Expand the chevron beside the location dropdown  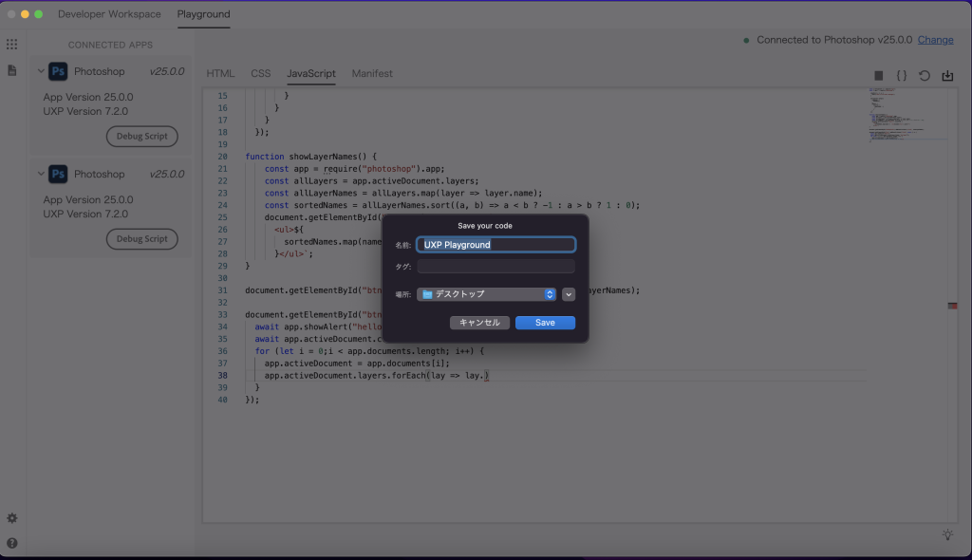point(568,294)
